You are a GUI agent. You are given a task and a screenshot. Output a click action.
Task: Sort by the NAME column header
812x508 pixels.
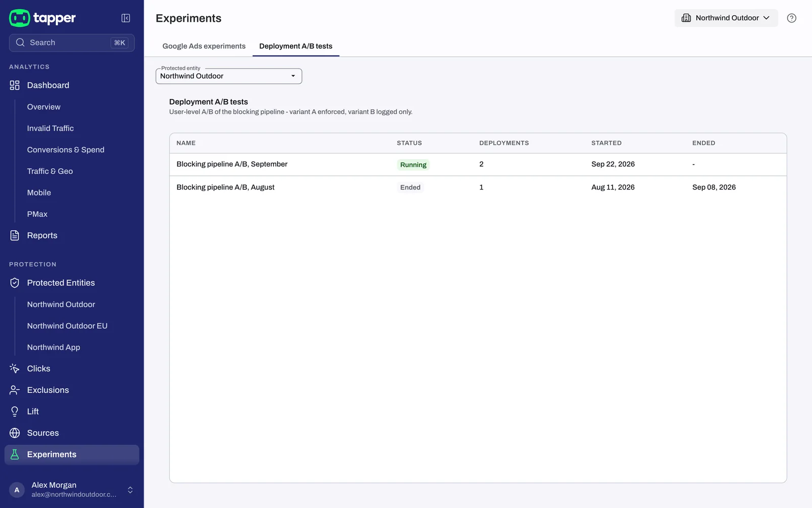tap(186, 143)
